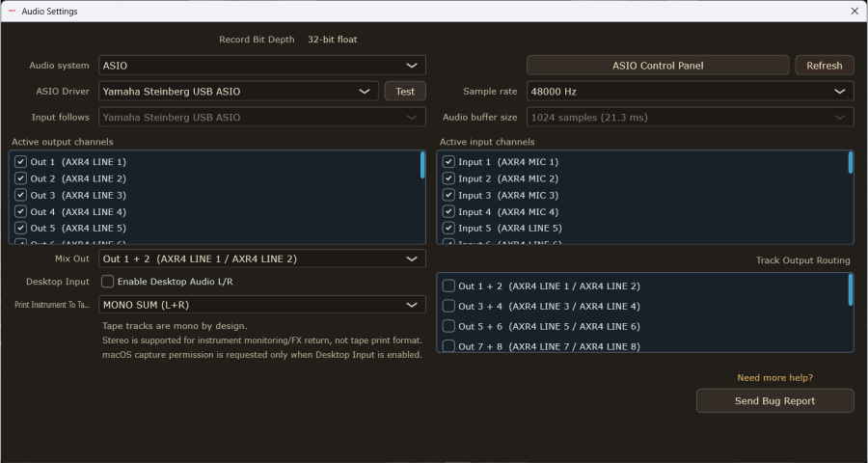The image size is (868, 463).
Task: Enable Out 5 + 6 track output routing
Action: coord(448,326)
